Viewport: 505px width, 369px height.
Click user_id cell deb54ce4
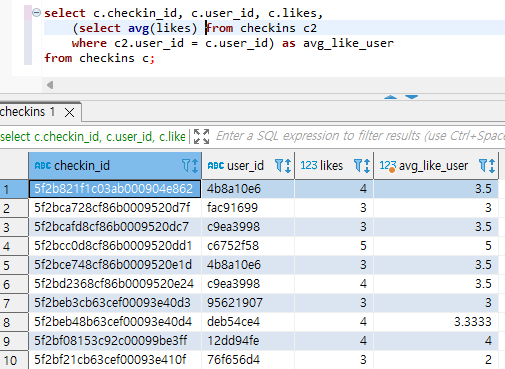(248, 322)
